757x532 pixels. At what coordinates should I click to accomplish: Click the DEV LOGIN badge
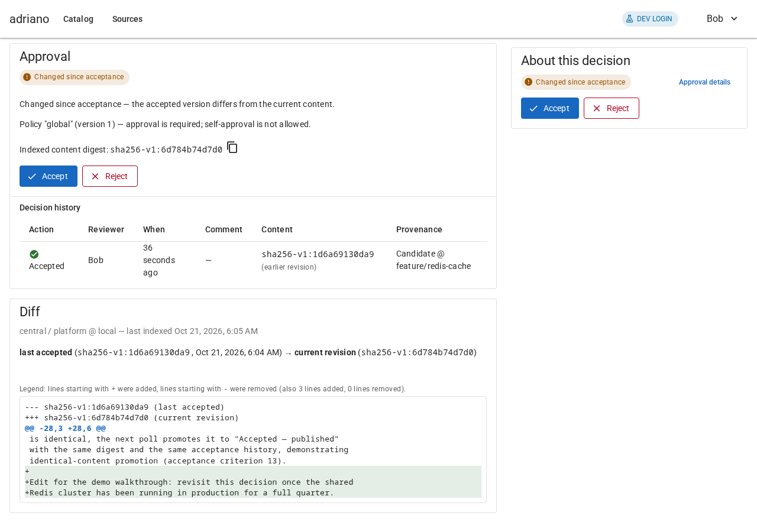click(650, 19)
